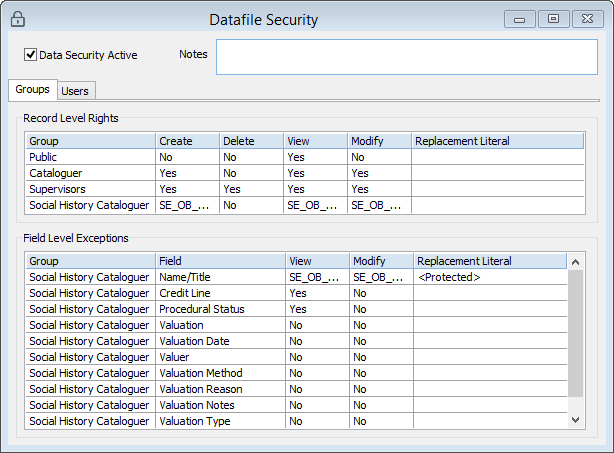614x453 pixels.
Task: Click the <Protected> replacement literal cell
Action: (x=490, y=277)
